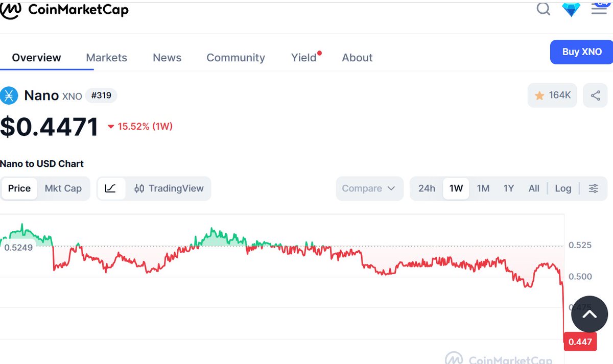Click the blue diamond rewards icon
This screenshot has height=364, width=613.
pyautogui.click(x=571, y=9)
